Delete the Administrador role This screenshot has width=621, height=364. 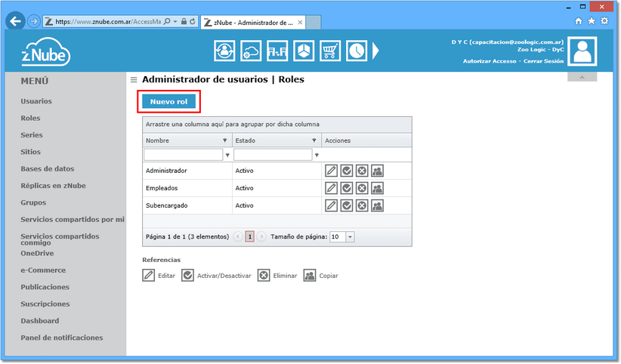click(x=362, y=171)
